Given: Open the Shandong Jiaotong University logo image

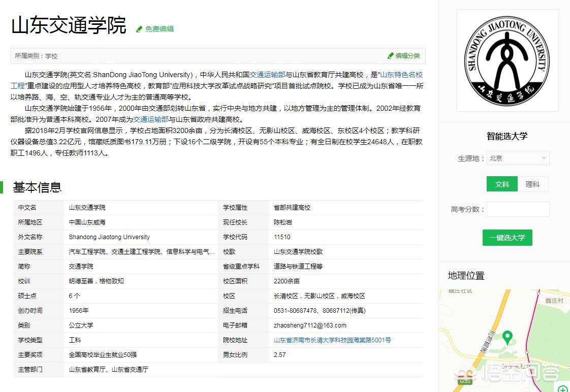Looking at the screenshot, I should (507, 60).
